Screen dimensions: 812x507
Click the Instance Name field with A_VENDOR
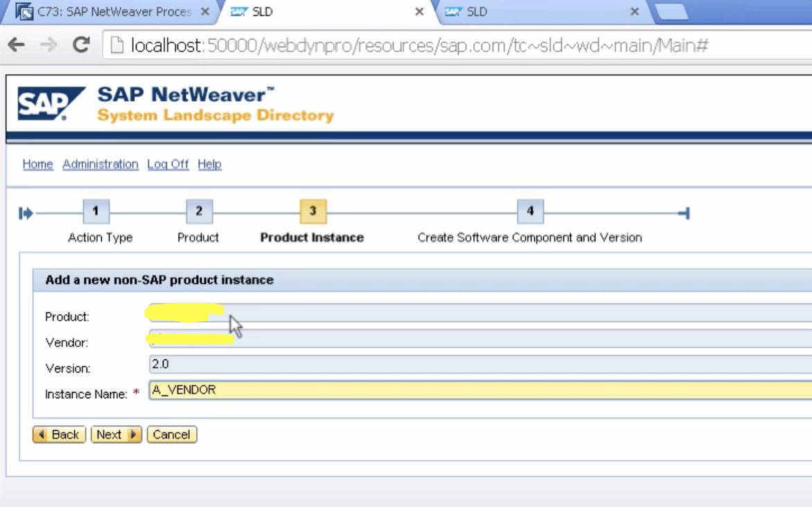[480, 390]
